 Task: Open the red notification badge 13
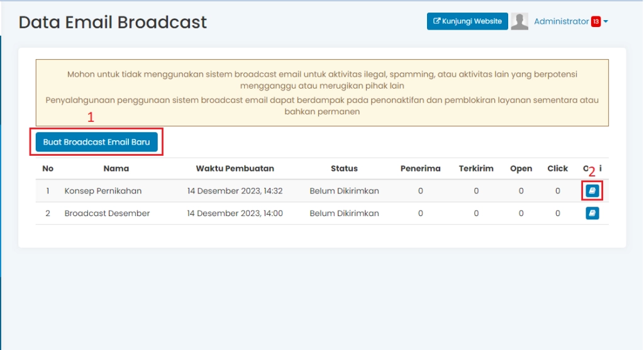596,21
